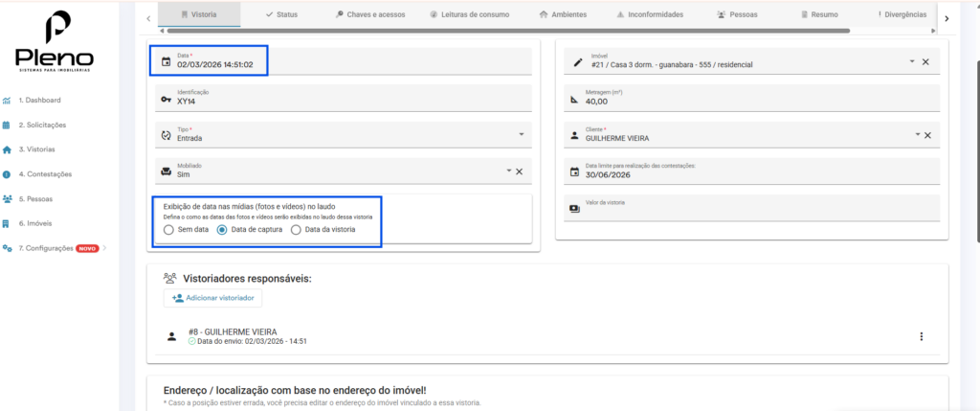
Task: Clear the Imóvel field with X icon
Action: 925,61
